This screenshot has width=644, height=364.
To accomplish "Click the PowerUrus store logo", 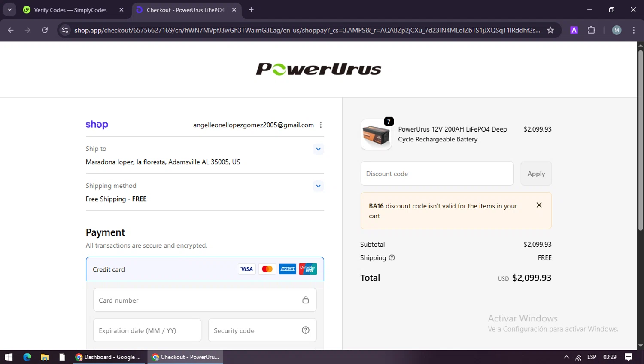I will (x=319, y=69).
